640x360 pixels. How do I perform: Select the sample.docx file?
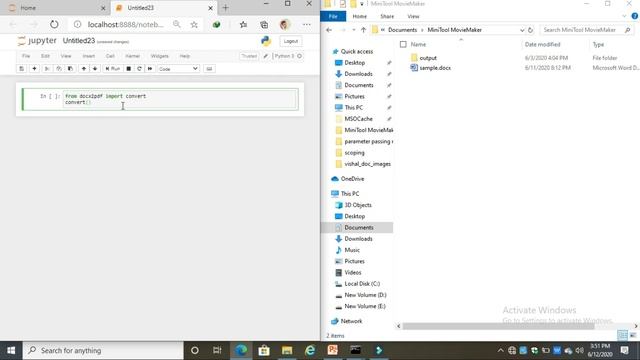[435, 68]
